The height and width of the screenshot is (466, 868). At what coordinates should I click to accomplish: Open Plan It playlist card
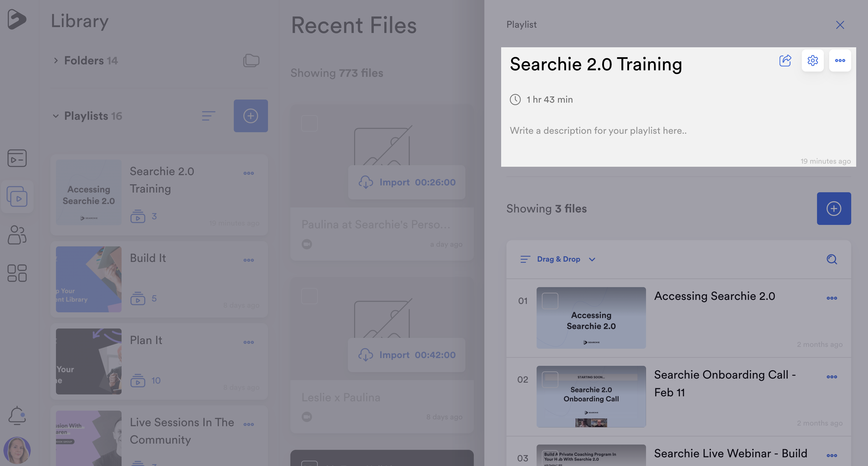click(x=159, y=361)
